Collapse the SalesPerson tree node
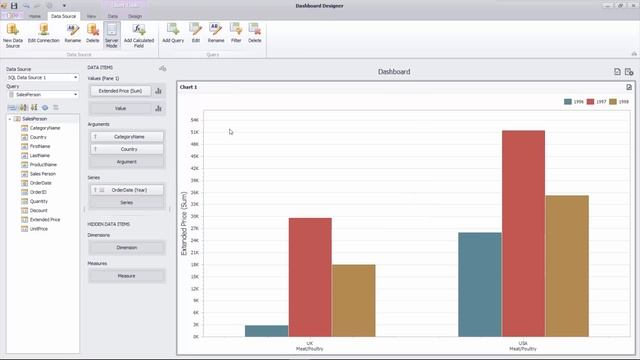640x360 pixels. [10, 119]
